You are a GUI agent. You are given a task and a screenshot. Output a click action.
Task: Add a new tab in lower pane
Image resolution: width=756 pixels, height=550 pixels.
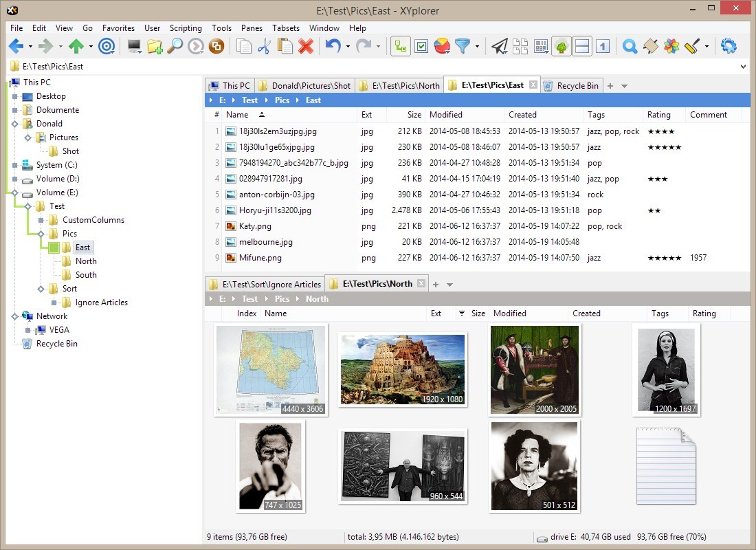[436, 285]
